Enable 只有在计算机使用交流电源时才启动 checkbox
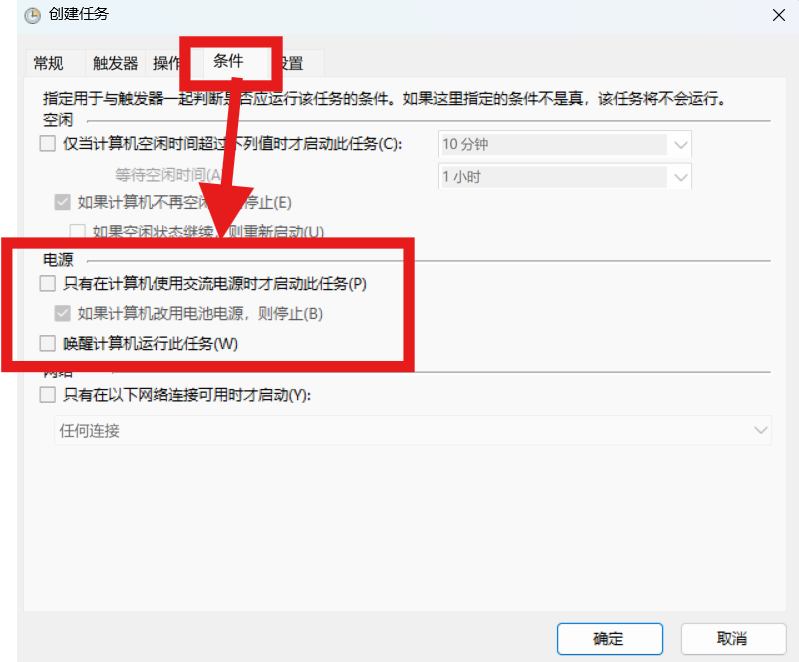Screen dimensions: 799x662 (x=48, y=283)
